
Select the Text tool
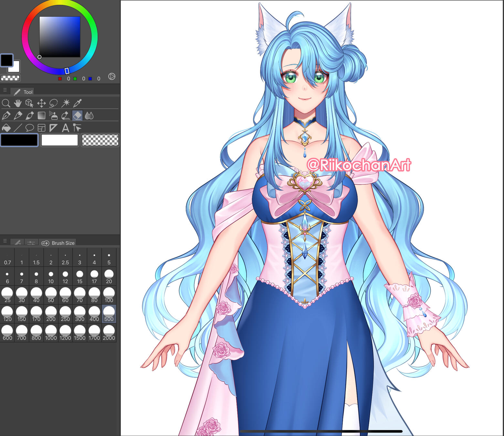tap(65, 128)
